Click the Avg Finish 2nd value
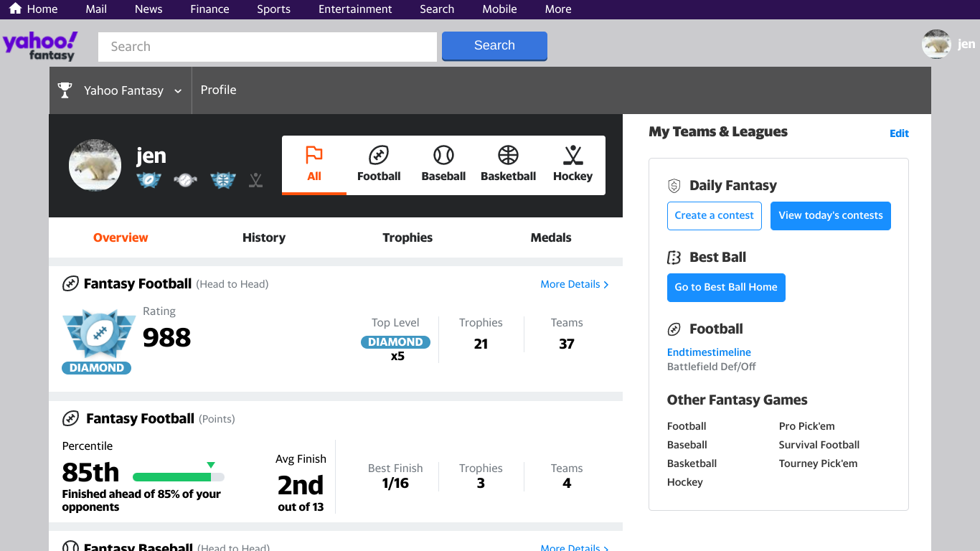 point(301,486)
